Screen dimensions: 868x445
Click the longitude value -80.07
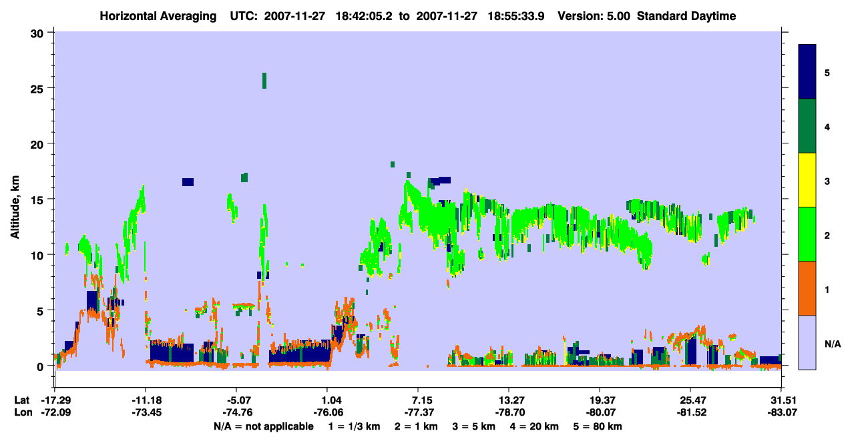pos(600,412)
